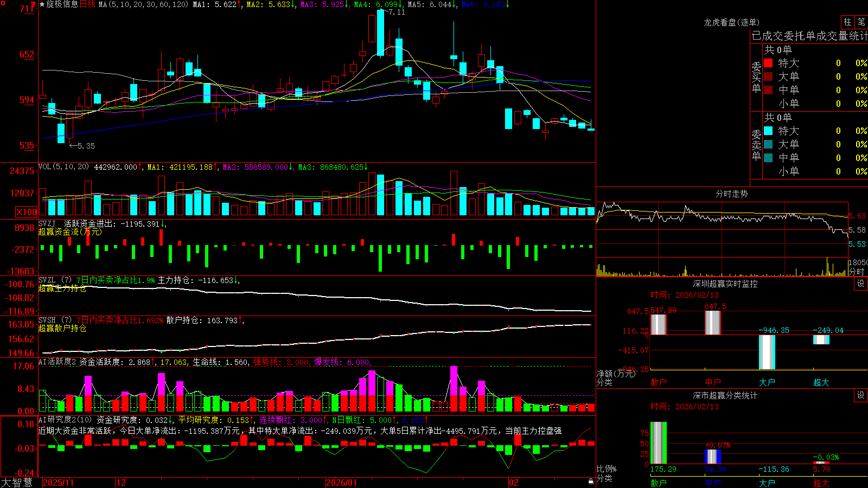Screen dimensions: 868x488
Task: Click the 2025/11 timeline marker
Action: 58,483
